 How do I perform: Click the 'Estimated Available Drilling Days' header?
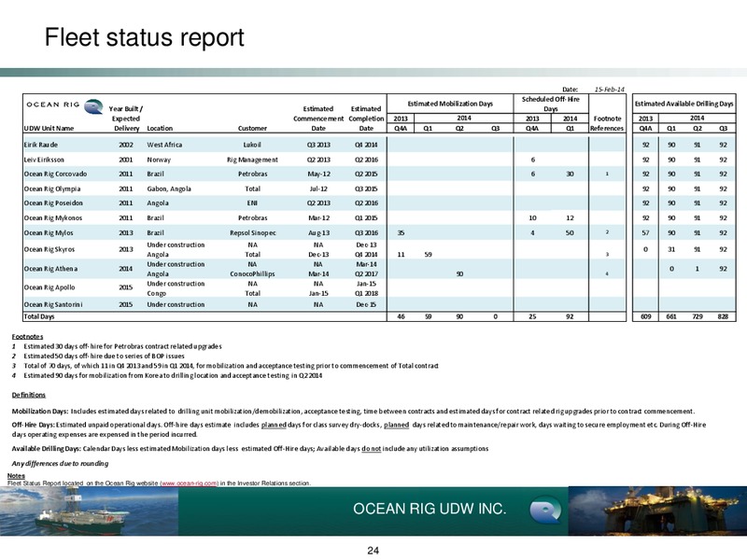684,104
